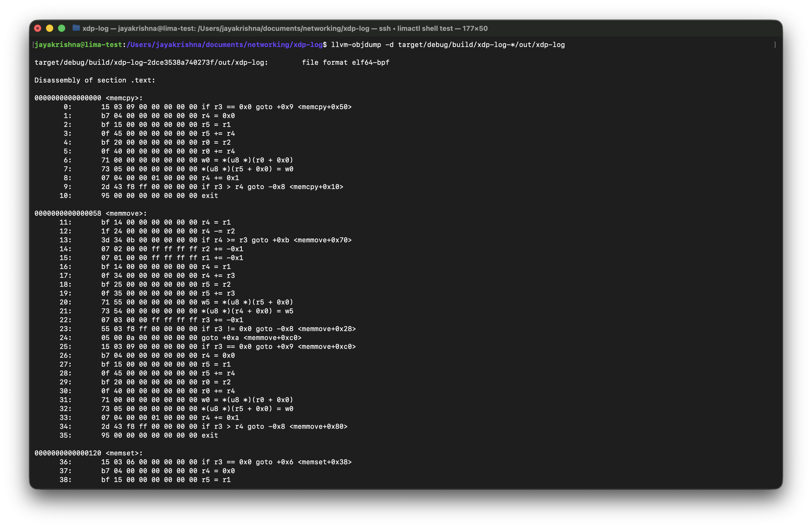Select the file format elf64-bpf text
This screenshot has width=812, height=528.
tap(346, 62)
